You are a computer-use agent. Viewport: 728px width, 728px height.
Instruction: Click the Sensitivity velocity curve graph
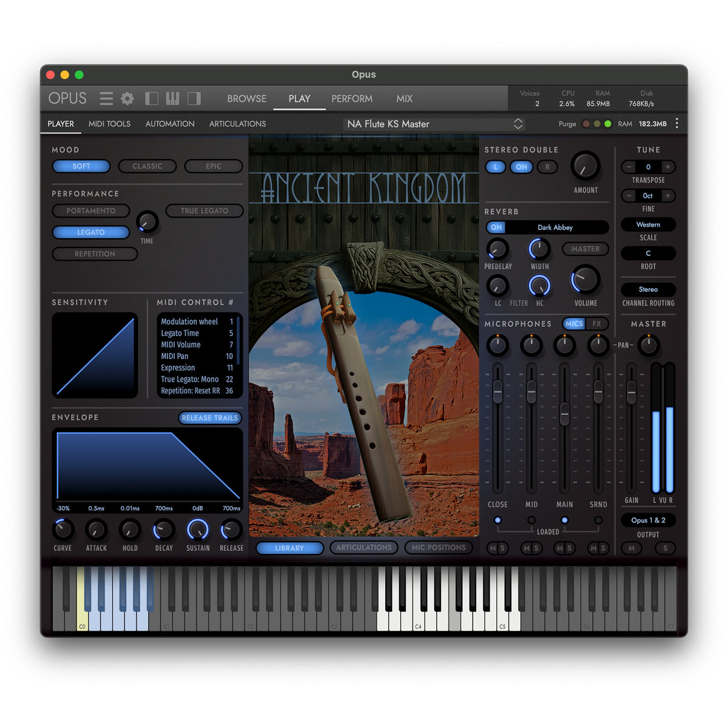[95, 356]
